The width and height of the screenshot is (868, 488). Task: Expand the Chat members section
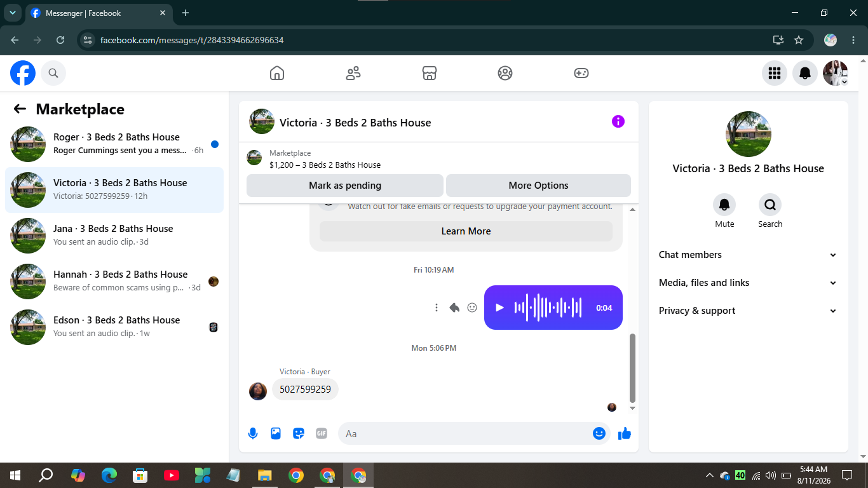point(748,255)
